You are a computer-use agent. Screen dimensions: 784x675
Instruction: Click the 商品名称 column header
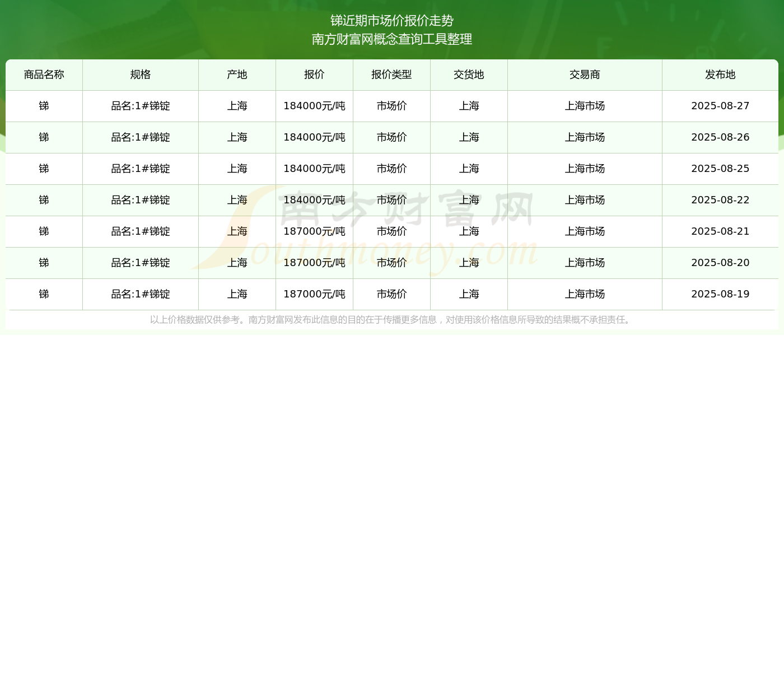44,75
